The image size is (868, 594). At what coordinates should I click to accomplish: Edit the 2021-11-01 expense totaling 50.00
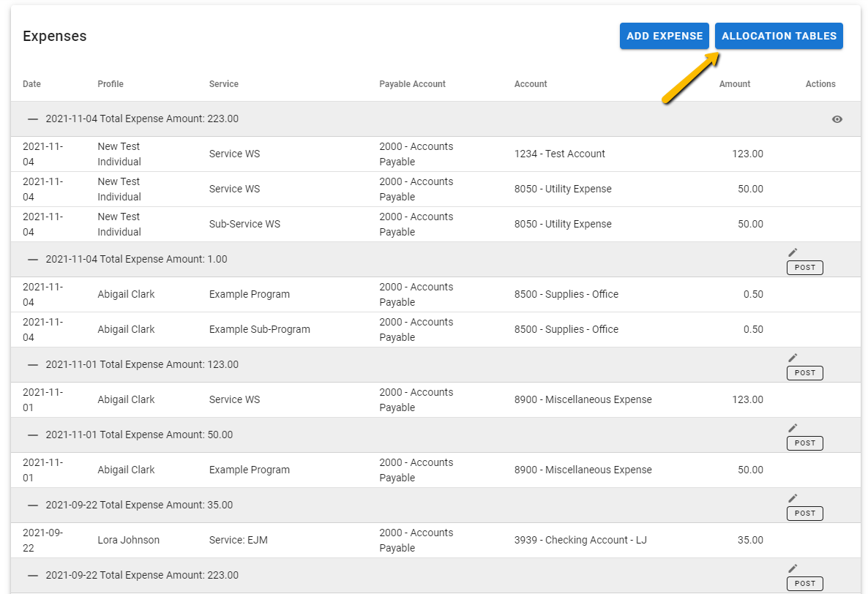(x=793, y=428)
